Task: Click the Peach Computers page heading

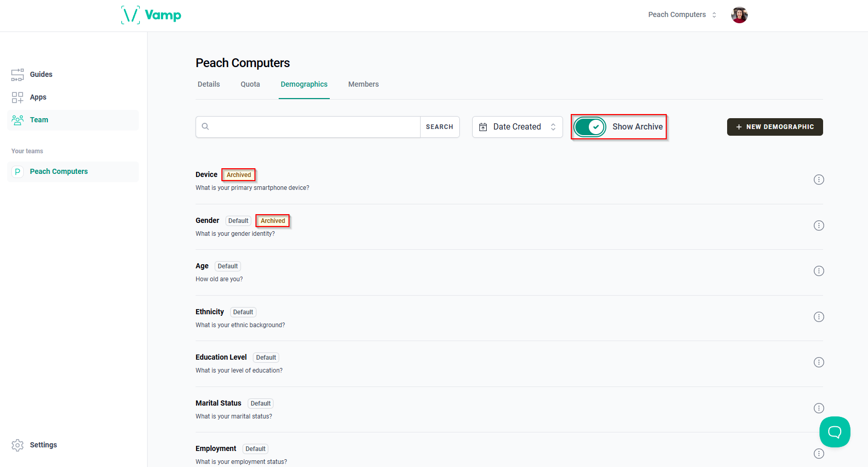Action: (x=243, y=63)
